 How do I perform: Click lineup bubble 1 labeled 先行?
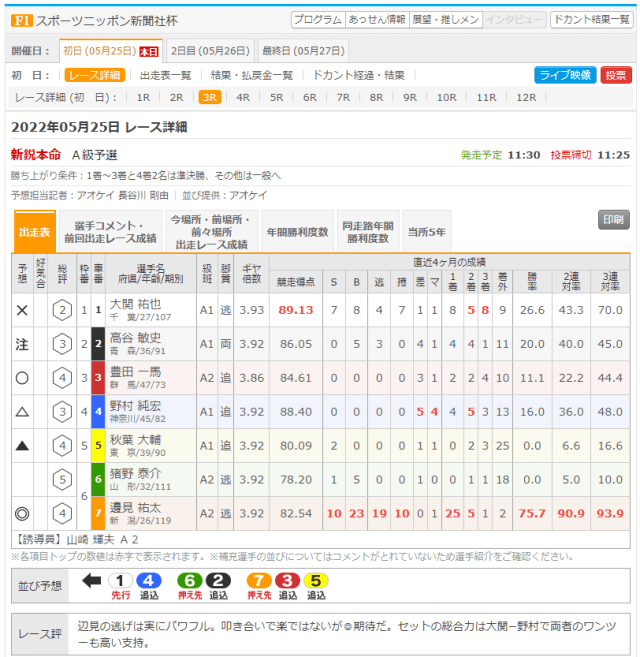point(120,581)
